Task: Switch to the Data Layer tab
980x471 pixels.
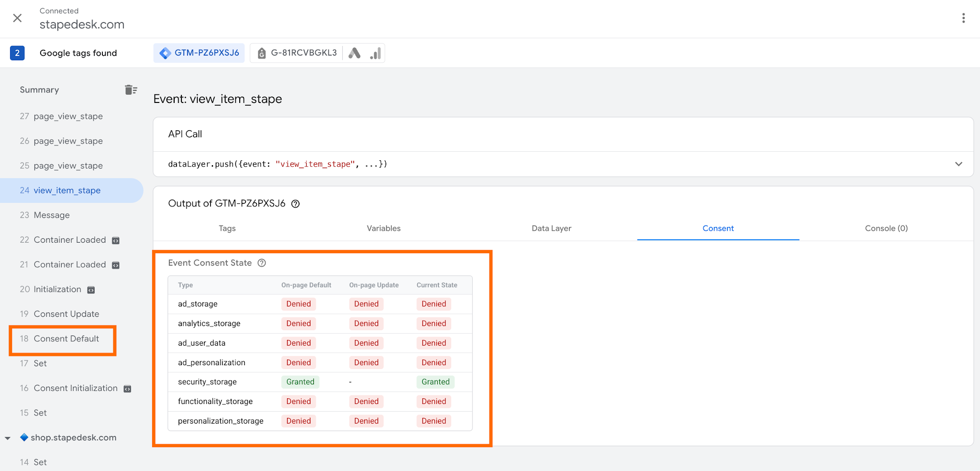Action: coord(551,228)
